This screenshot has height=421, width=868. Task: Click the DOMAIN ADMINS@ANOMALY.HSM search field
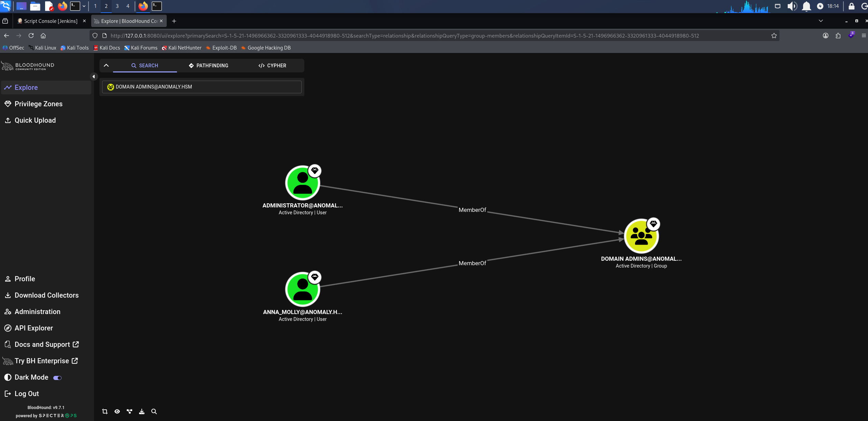point(202,87)
